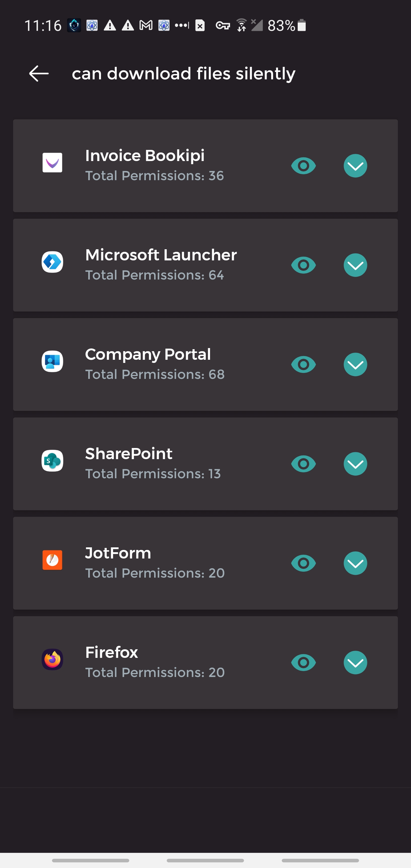
Task: Tap the JotForm app icon
Action: (x=52, y=560)
